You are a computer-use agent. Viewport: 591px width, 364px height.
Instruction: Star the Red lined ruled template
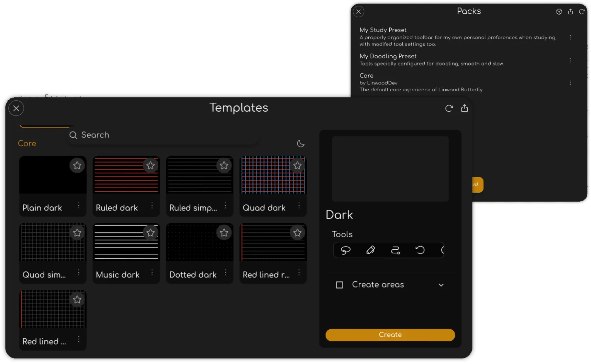298,232
